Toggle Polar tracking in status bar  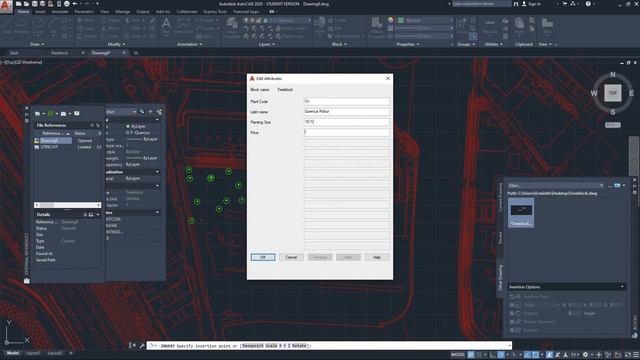(x=501, y=355)
